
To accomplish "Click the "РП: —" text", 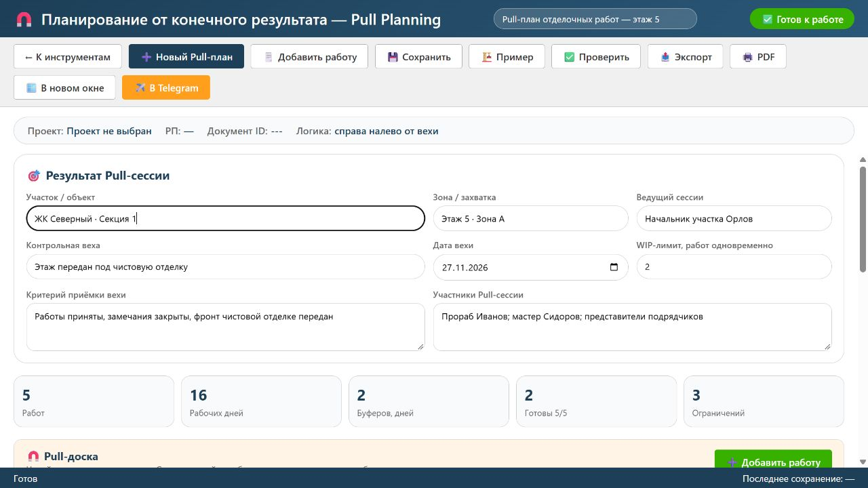I will click(180, 131).
